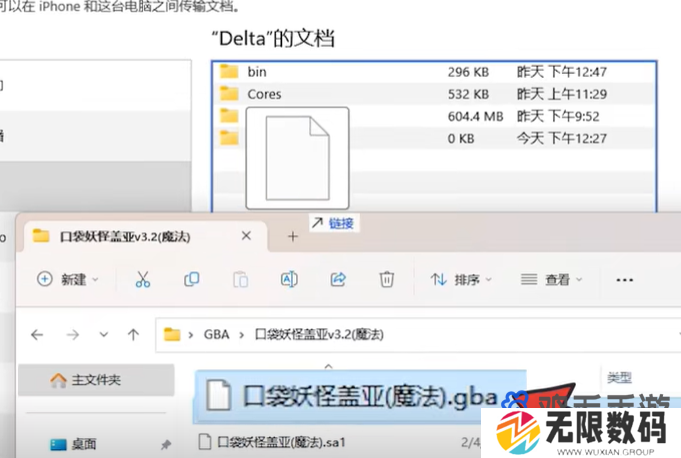Click the GBA breadcrumb in address bar

coord(216,335)
